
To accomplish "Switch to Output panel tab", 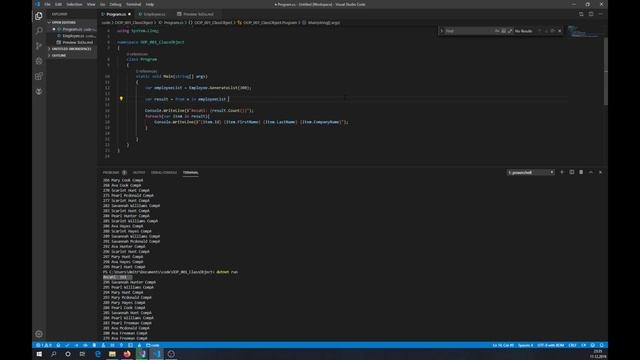I will (x=139, y=173).
